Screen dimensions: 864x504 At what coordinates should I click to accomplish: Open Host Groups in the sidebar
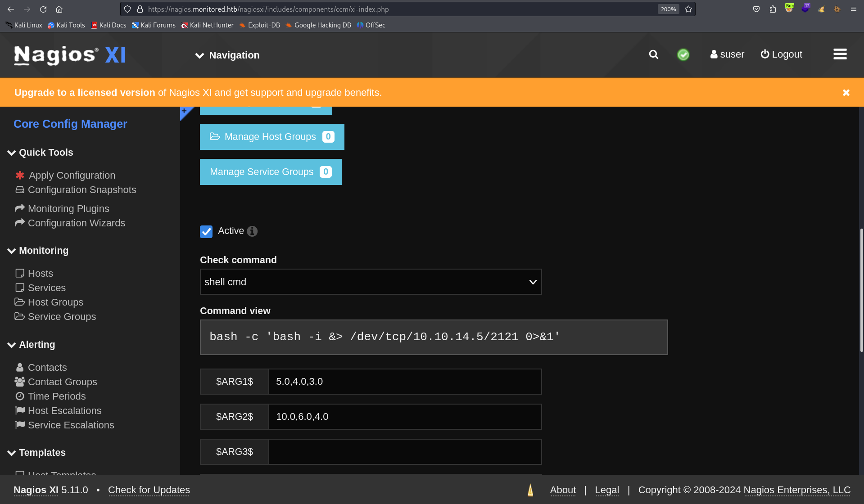[x=49, y=302]
